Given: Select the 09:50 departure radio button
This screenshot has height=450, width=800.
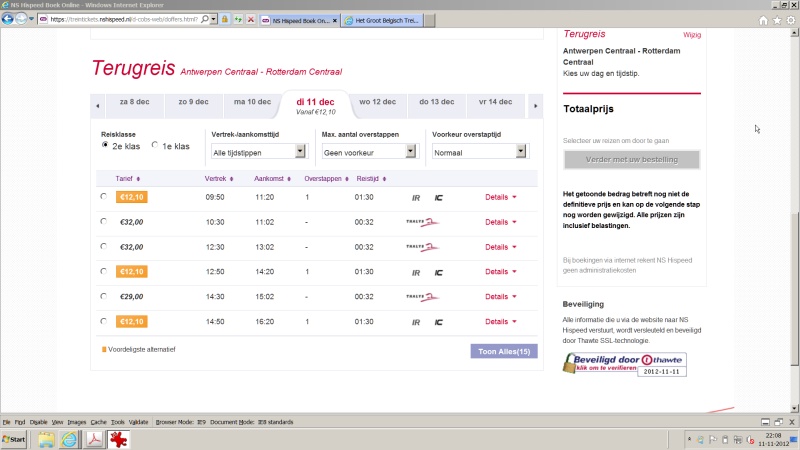Looking at the screenshot, I should (x=104, y=197).
